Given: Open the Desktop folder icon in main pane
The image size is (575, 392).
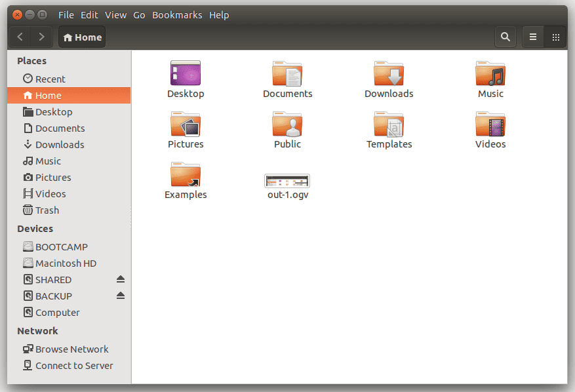Looking at the screenshot, I should [x=185, y=73].
